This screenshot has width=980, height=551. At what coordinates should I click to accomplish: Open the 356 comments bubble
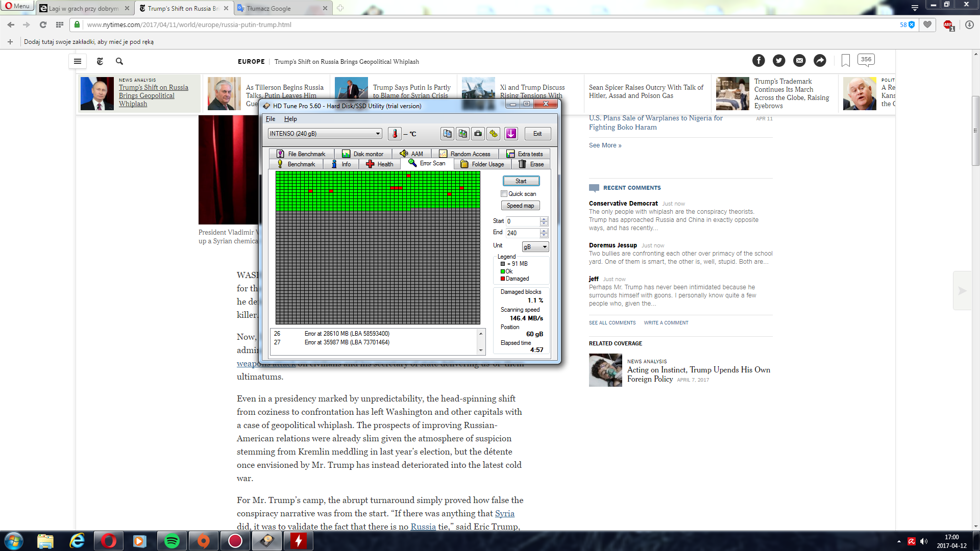[866, 60]
